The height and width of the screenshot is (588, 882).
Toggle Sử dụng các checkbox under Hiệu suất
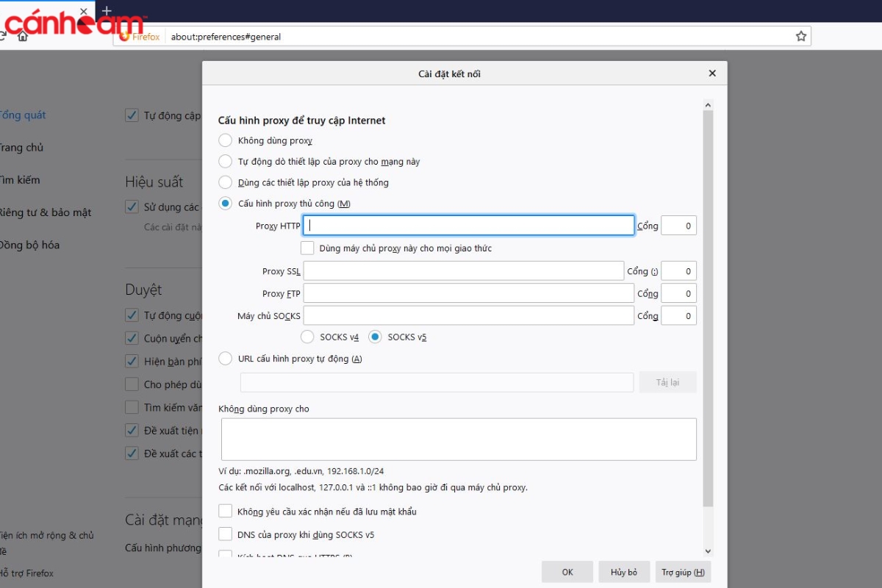pyautogui.click(x=132, y=207)
